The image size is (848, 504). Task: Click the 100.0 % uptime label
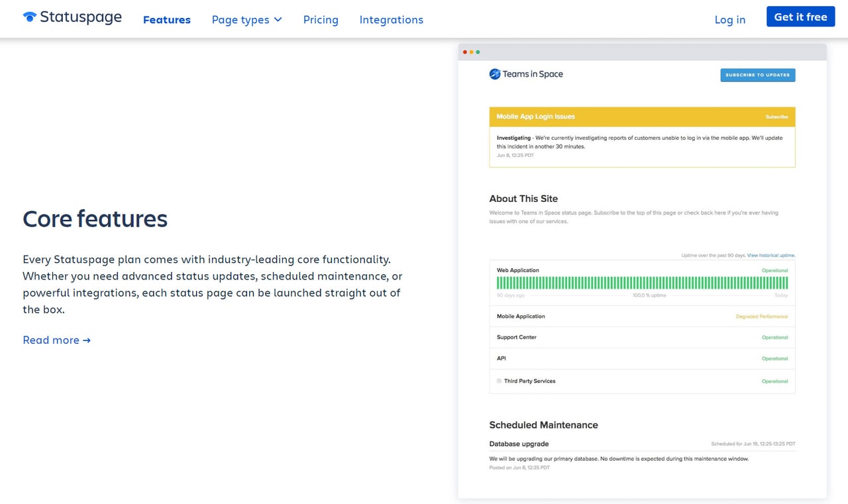pos(649,295)
